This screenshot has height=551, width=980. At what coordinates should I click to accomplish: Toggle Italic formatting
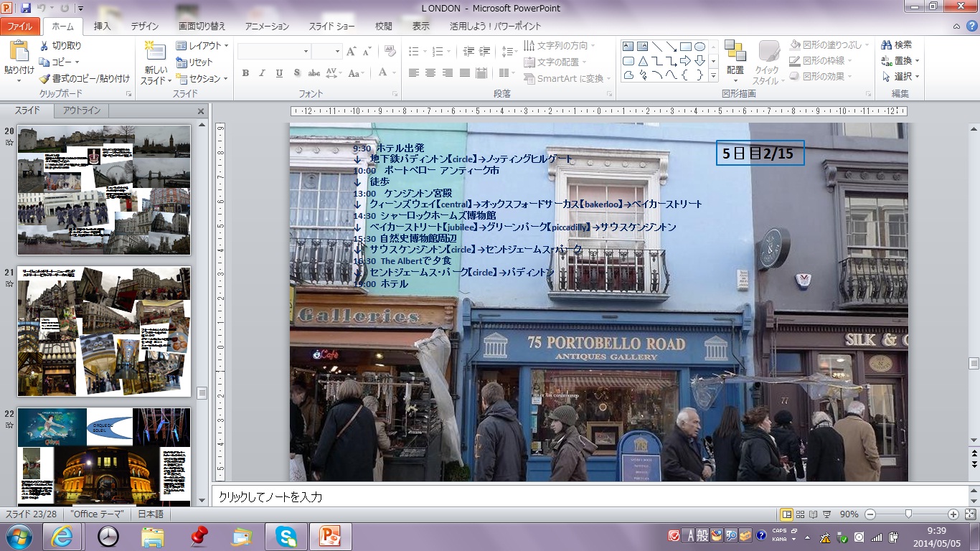pos(262,73)
